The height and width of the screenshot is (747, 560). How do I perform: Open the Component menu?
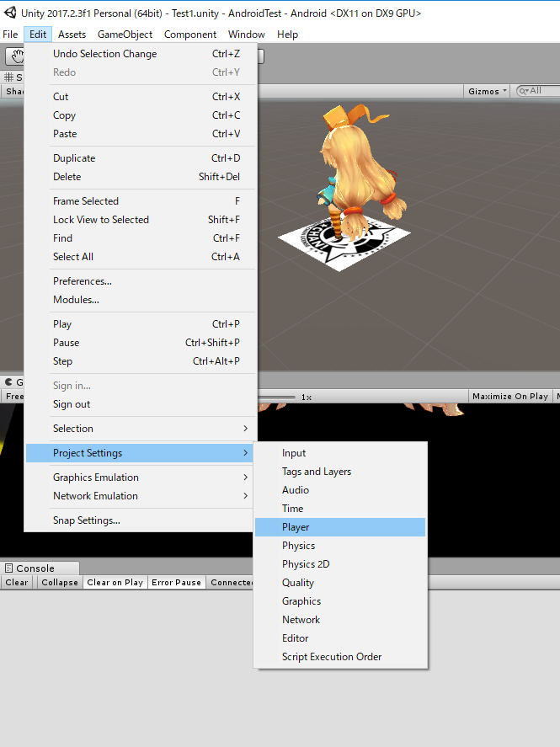tap(190, 35)
